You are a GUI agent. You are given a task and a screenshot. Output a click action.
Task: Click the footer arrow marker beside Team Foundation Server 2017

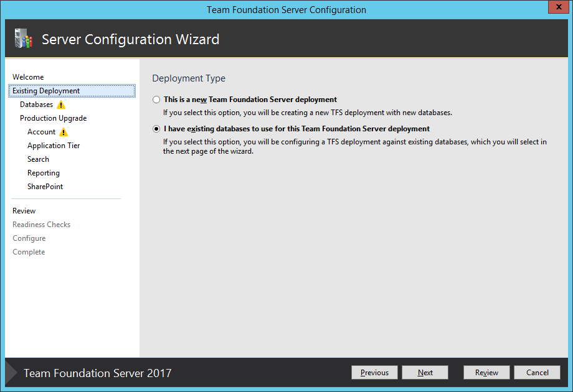coord(11,373)
